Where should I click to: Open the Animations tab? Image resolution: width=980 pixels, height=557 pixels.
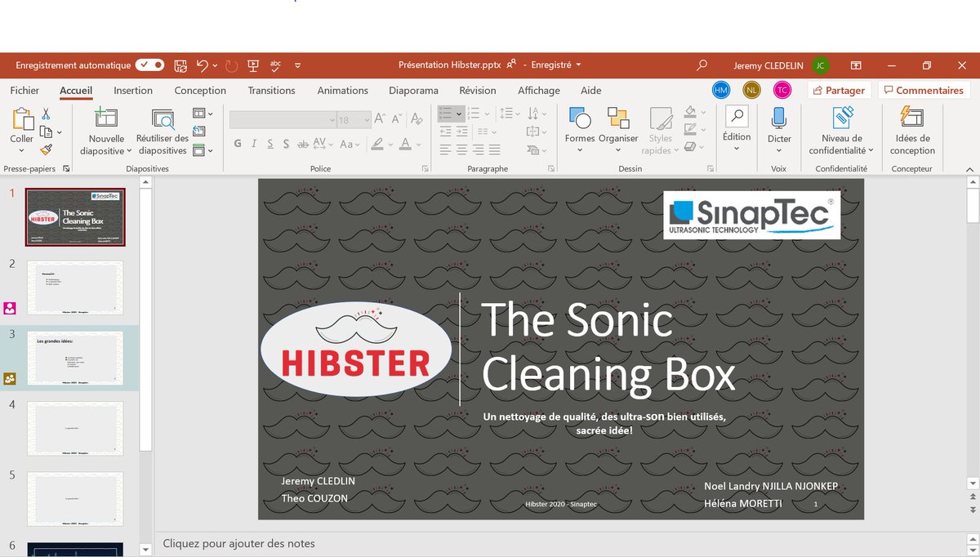click(343, 91)
